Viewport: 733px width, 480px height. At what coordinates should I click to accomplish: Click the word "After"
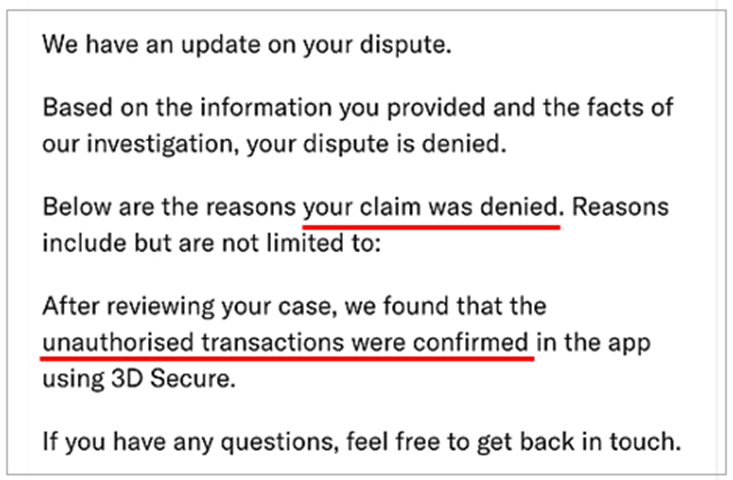tap(69, 308)
